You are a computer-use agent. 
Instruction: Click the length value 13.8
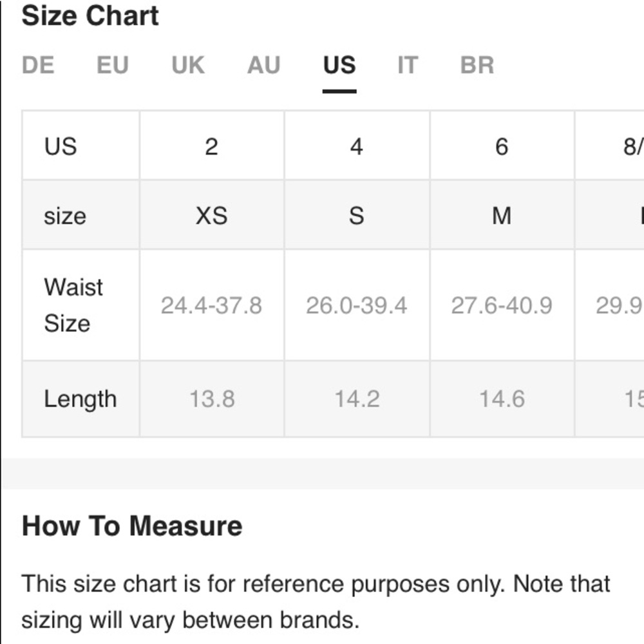coord(211,399)
